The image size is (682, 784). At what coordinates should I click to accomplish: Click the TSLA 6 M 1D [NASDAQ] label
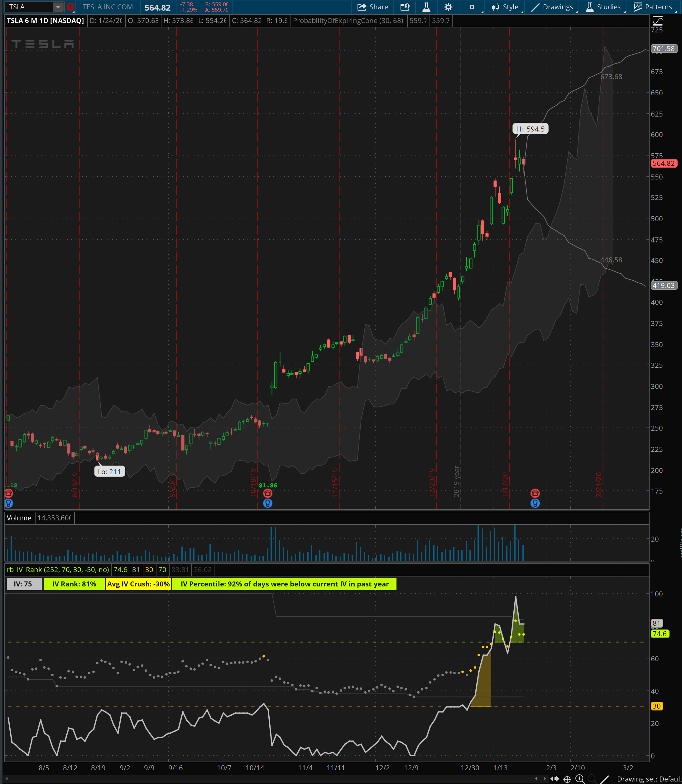[x=45, y=21]
